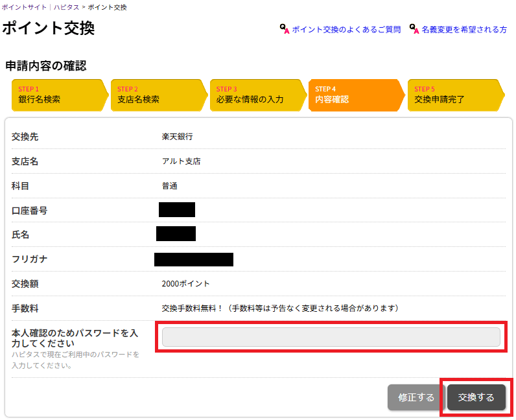Go to STEP 3 必要な情報の入力
This screenshot has width=516, height=420.
(x=255, y=95)
